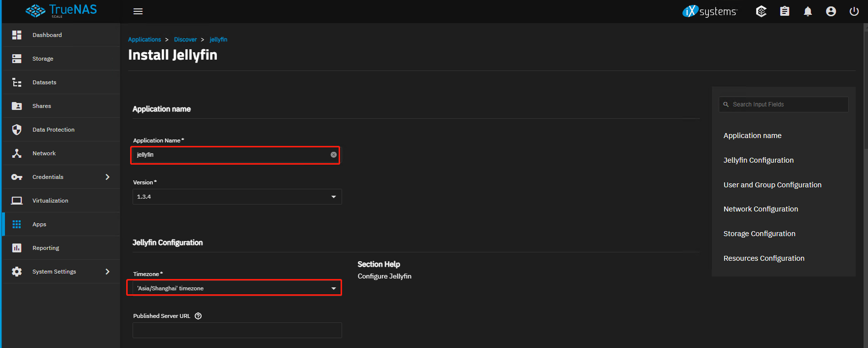Open the jobs clipboard icon
868x348 pixels.
point(785,11)
